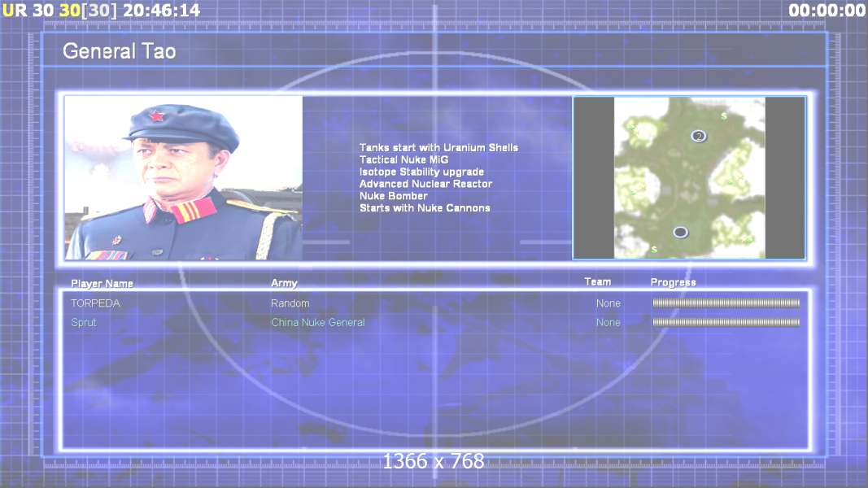Click the 00:00:00 timer in corner
Viewport: 868px width, 488px height.
tap(827, 11)
